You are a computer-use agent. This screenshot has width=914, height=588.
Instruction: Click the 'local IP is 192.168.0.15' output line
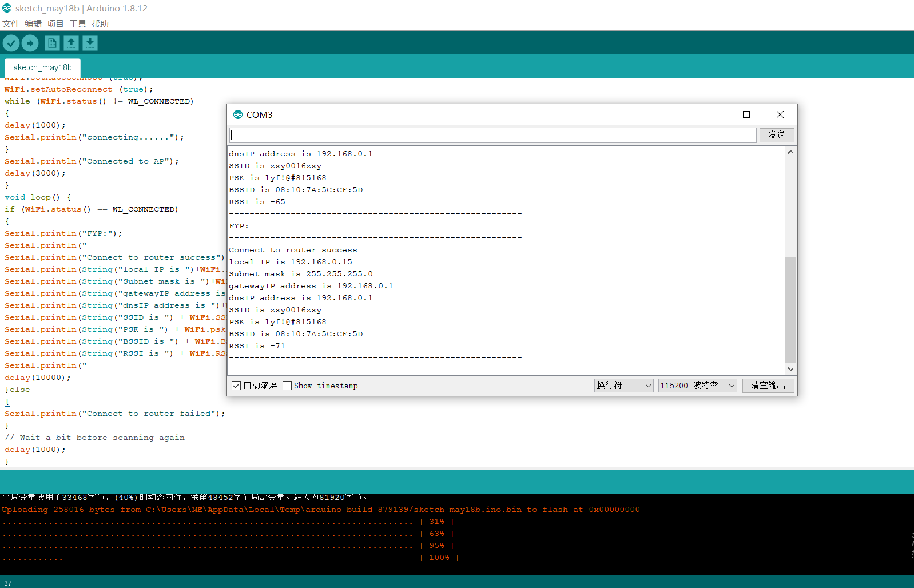(x=291, y=262)
